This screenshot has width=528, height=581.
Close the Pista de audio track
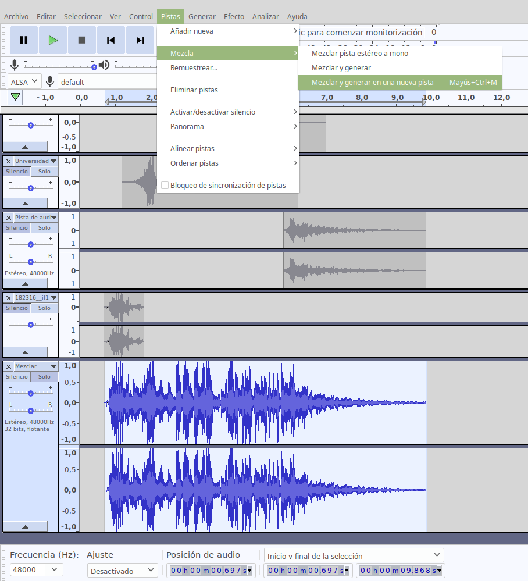tap(8, 217)
